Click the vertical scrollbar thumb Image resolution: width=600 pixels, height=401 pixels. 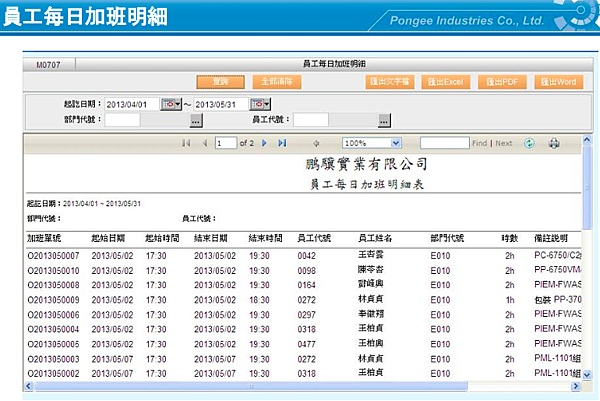pos(587,187)
